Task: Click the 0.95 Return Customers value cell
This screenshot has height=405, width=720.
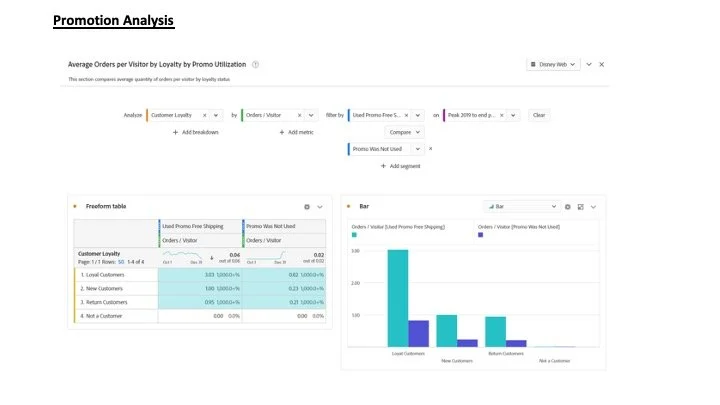Action: (x=200, y=302)
